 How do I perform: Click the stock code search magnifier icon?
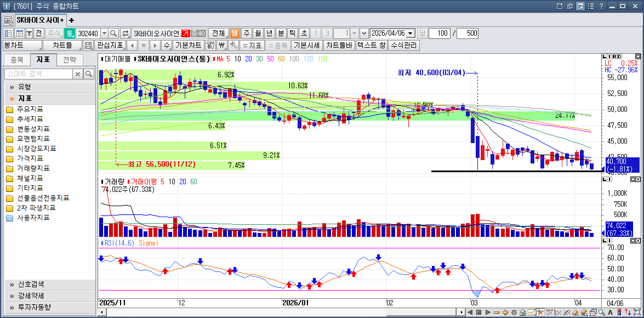(x=113, y=33)
